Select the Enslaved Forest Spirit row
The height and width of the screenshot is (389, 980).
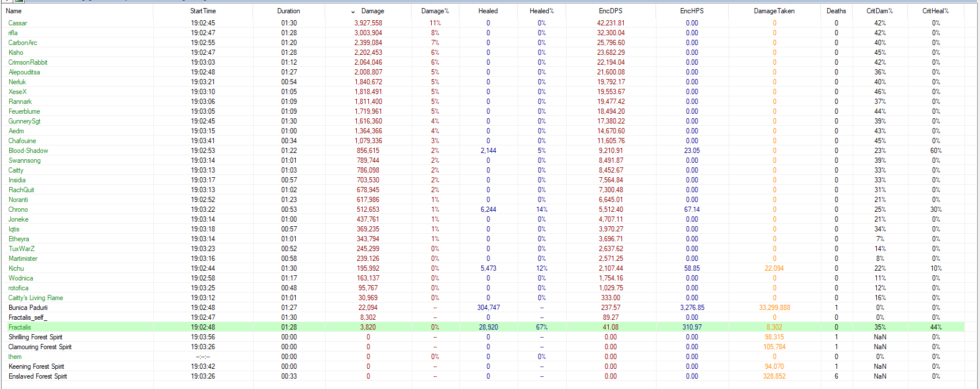[37, 376]
